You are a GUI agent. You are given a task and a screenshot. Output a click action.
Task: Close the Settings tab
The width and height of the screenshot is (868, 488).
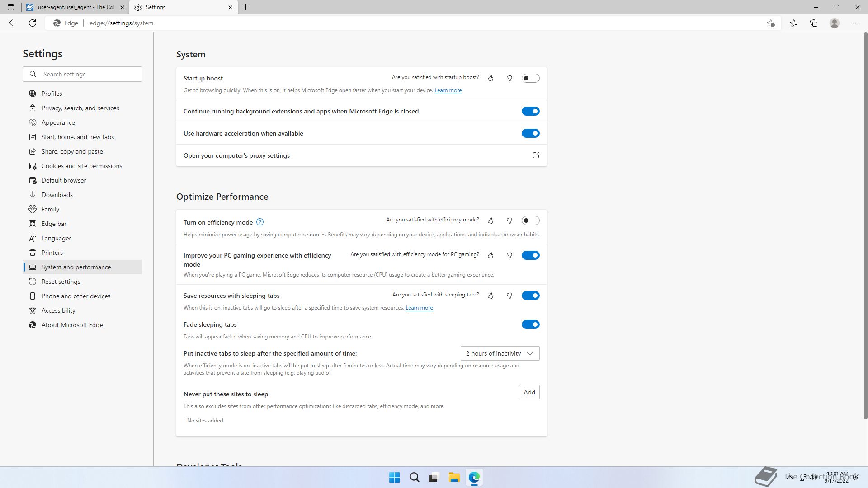(230, 7)
